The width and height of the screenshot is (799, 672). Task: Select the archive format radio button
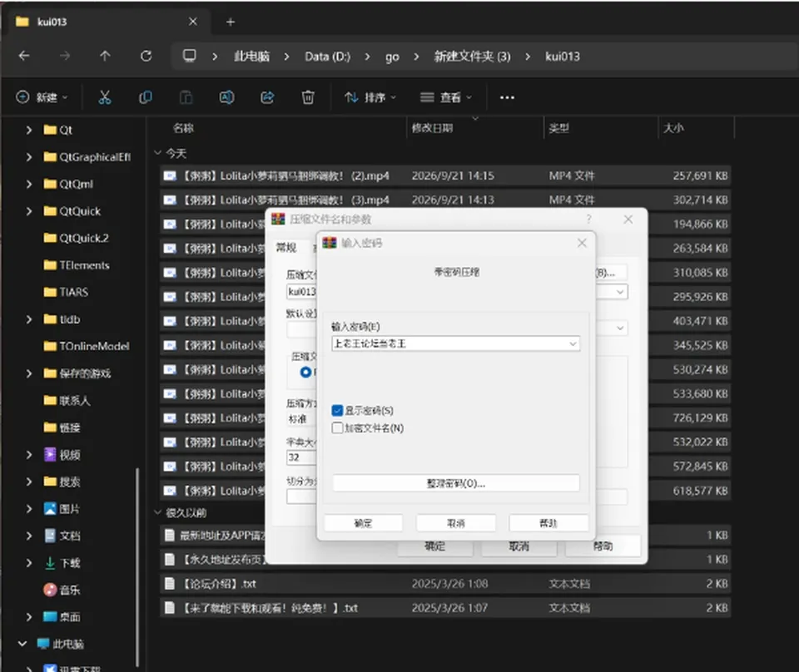click(305, 372)
